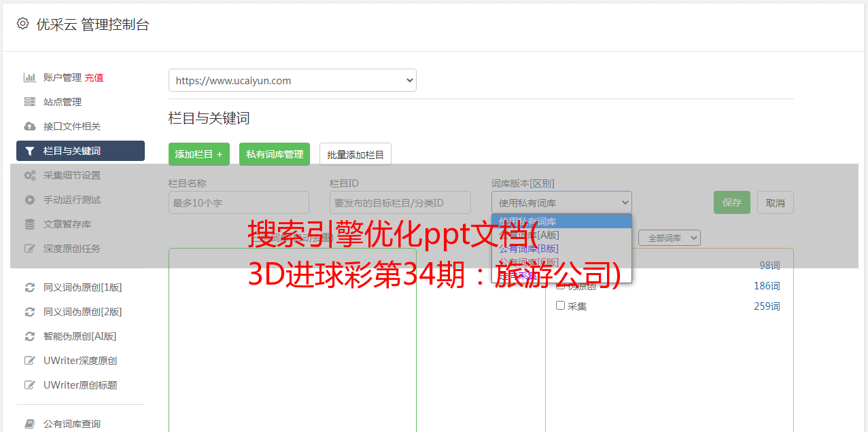Tick the 伪原创 checkbox
The height and width of the screenshot is (432, 868).
coord(561,285)
